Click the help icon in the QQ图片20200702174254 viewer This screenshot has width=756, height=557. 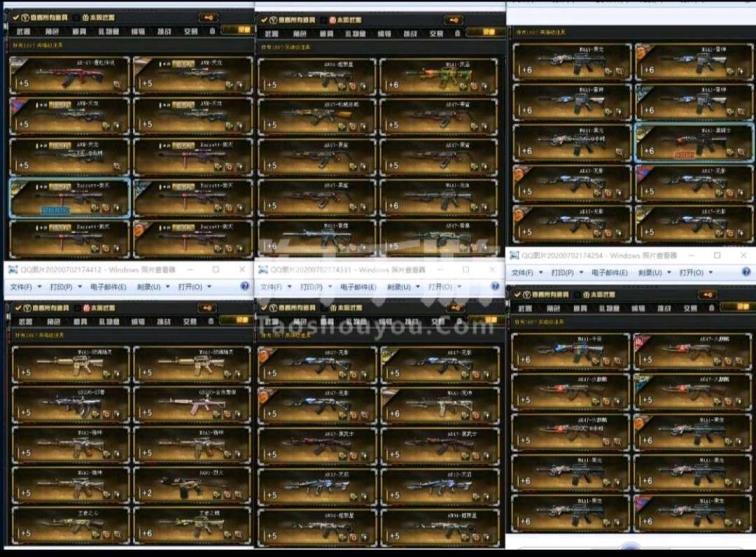pos(746,272)
